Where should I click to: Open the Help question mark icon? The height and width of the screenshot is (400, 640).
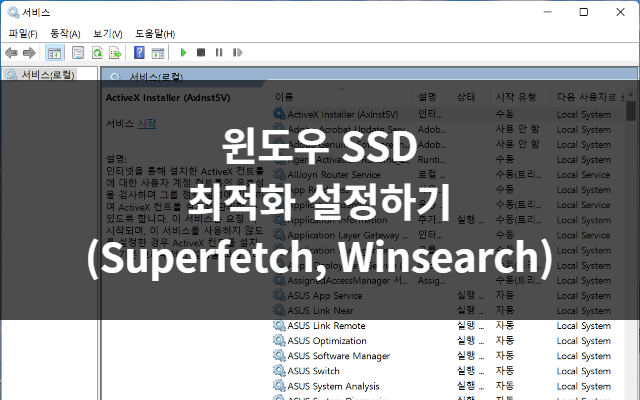click(x=139, y=53)
